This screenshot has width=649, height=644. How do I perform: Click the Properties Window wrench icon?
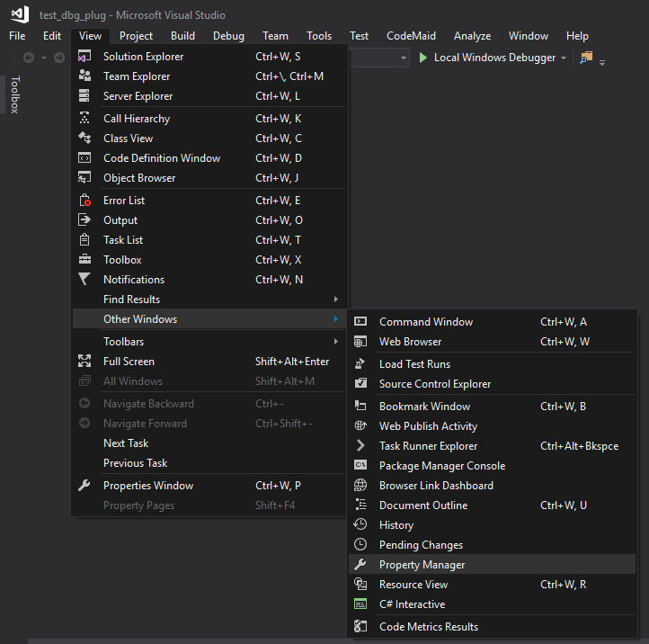coord(84,486)
